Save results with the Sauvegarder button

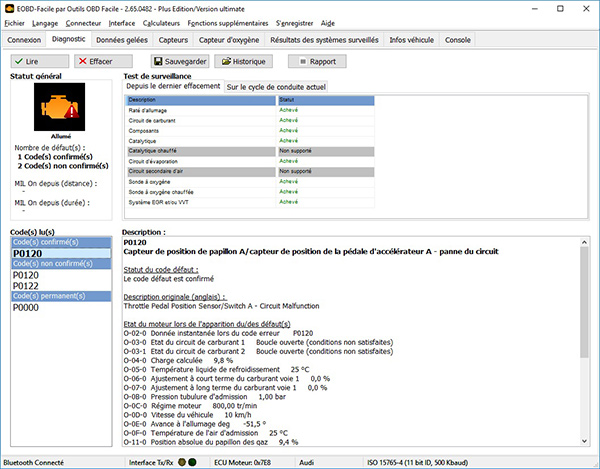tap(180, 61)
